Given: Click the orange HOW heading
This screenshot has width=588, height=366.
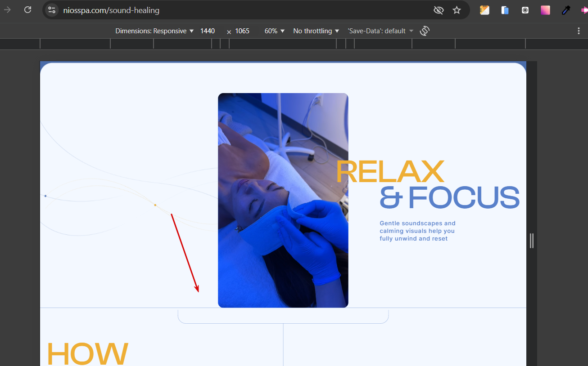Looking at the screenshot, I should [x=87, y=354].
